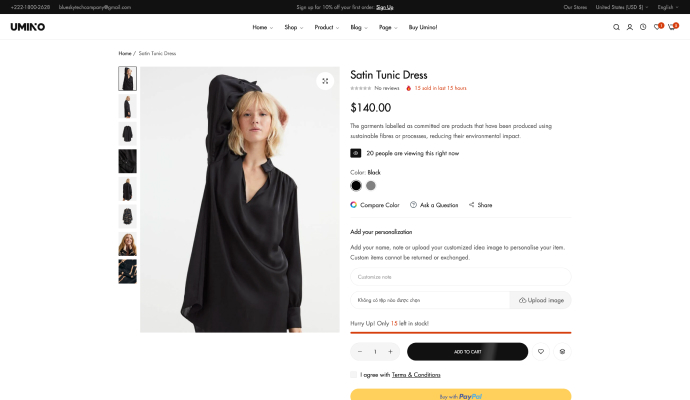
Task: Open the Blog menu
Action: click(358, 27)
